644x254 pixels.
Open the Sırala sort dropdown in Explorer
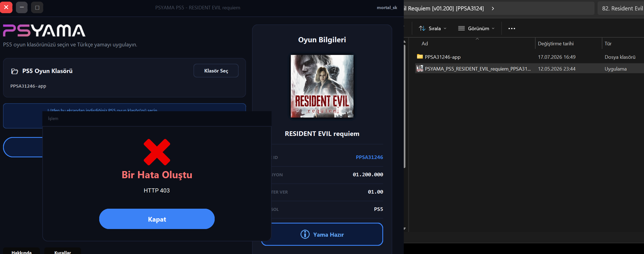433,29
